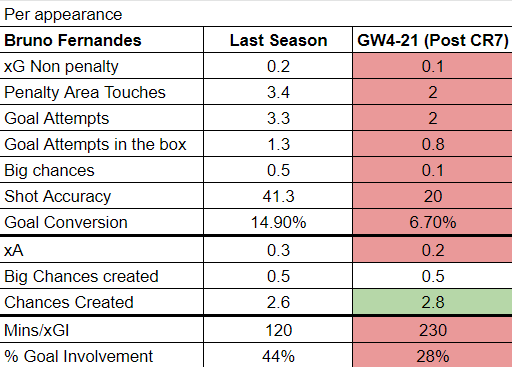Select the Big chances Last Season value

click(x=278, y=170)
